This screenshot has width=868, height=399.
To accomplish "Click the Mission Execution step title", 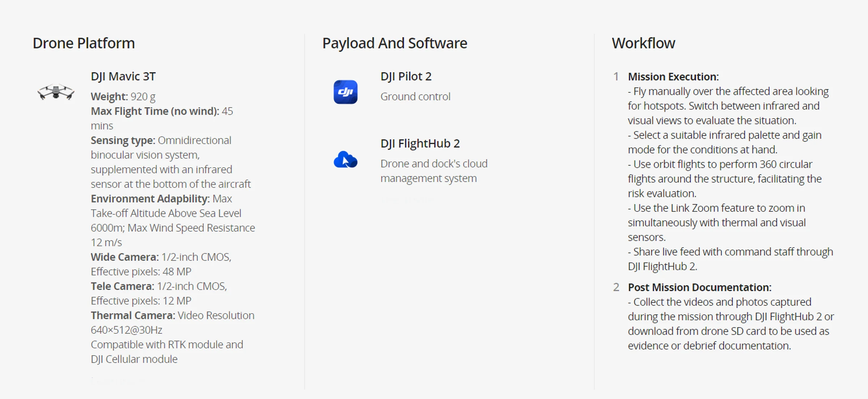I will point(673,77).
